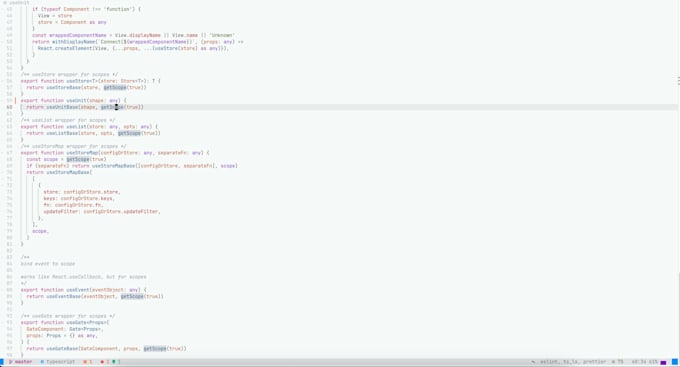The height and width of the screenshot is (367, 680).
Task: Click the TS treesitter status indicator
Action: (618, 362)
